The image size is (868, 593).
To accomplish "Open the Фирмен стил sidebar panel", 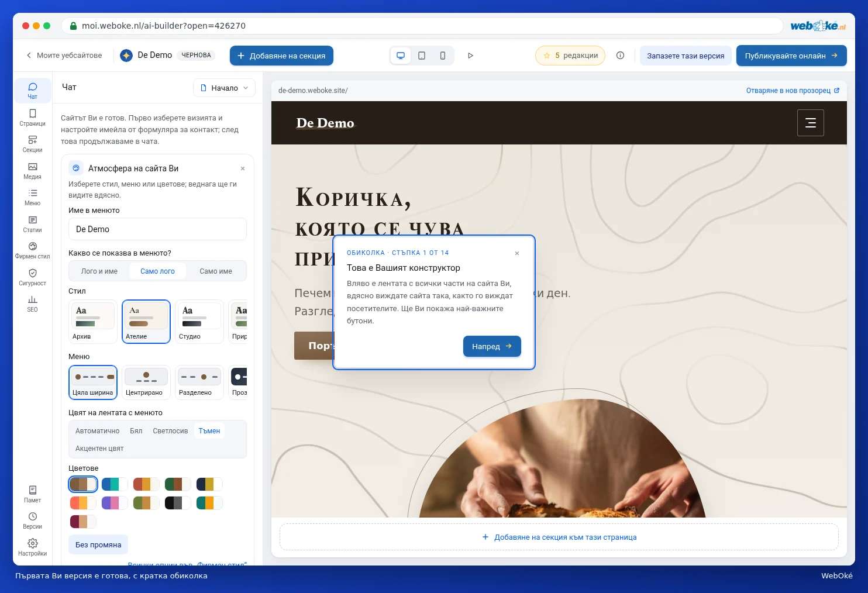I will (32, 250).
